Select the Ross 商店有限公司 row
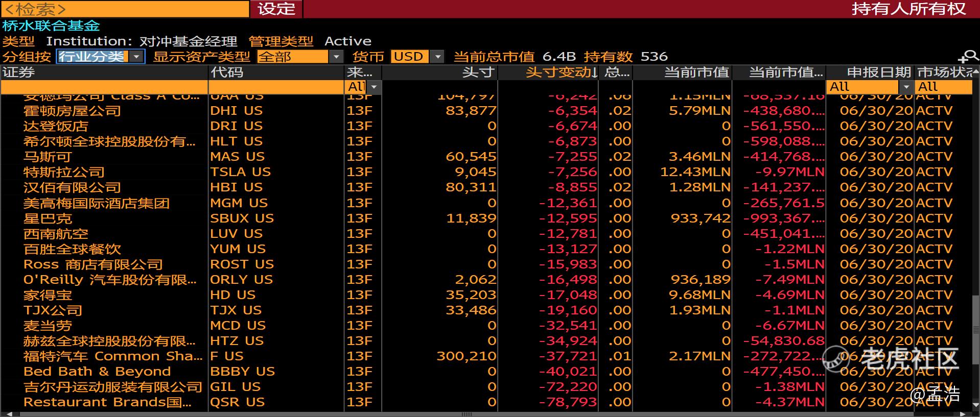Screen dimensions: 980x417 (93, 264)
